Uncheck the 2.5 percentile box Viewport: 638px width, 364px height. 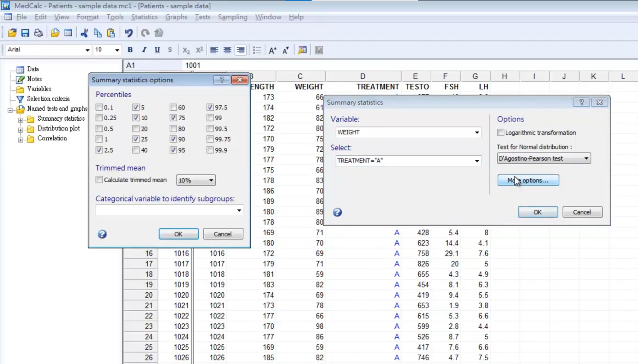[99, 150]
